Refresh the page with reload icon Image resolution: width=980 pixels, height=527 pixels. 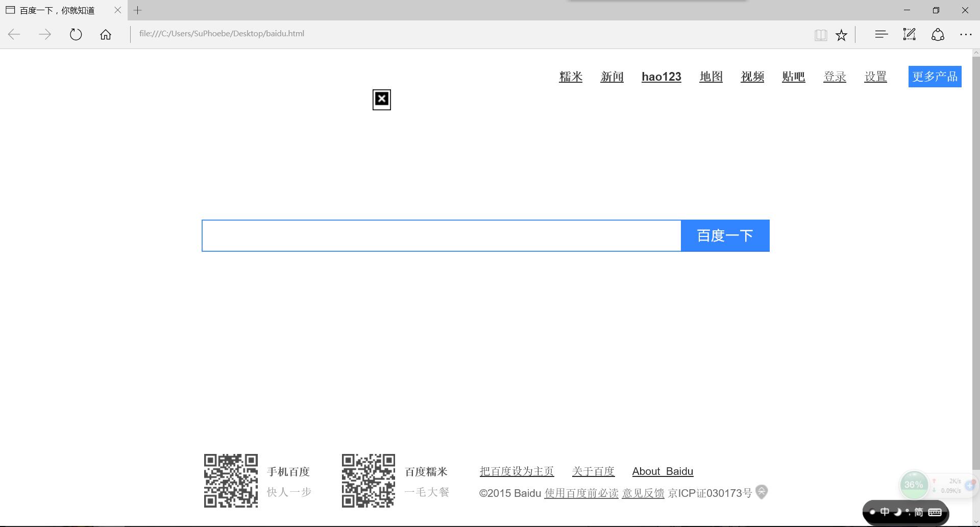[x=76, y=34]
